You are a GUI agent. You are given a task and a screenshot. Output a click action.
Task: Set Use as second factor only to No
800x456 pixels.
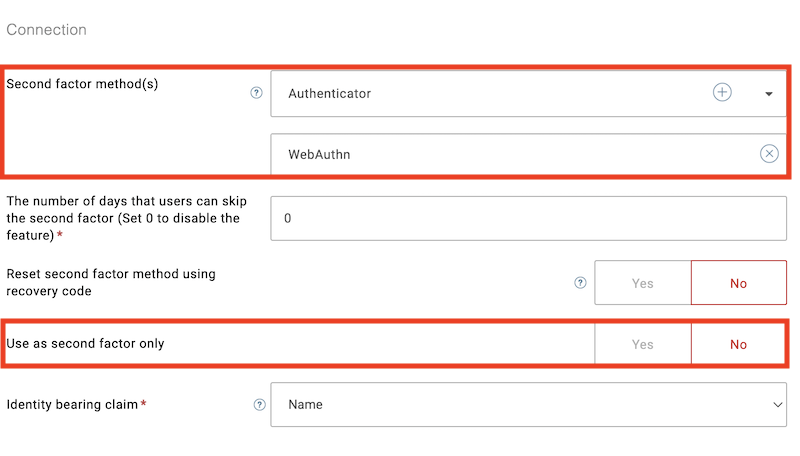click(x=738, y=344)
